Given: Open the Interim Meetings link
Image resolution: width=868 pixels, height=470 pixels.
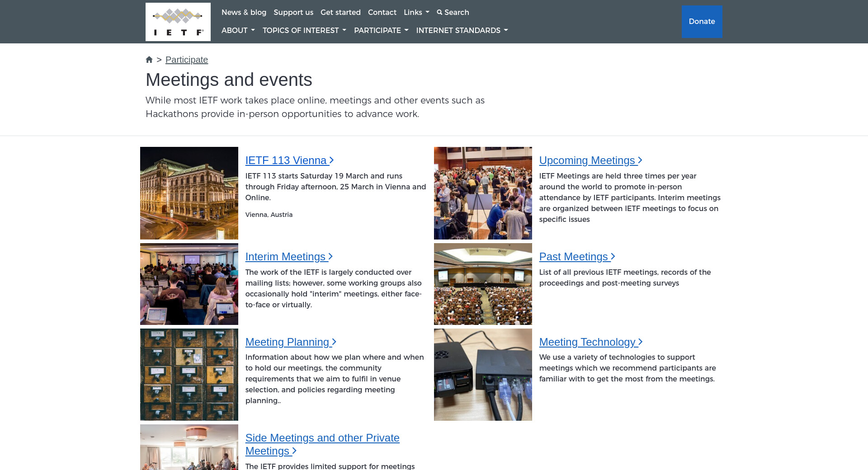Looking at the screenshot, I should point(289,257).
